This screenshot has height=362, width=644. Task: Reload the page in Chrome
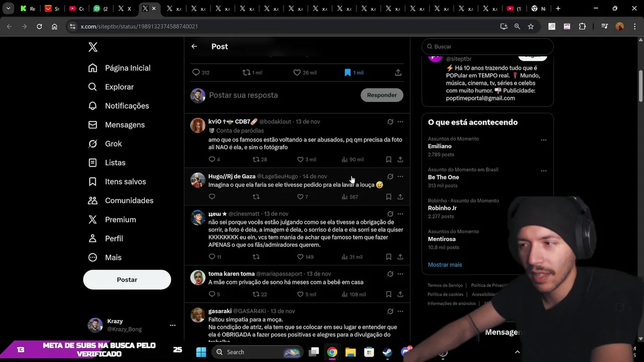tap(39, 26)
